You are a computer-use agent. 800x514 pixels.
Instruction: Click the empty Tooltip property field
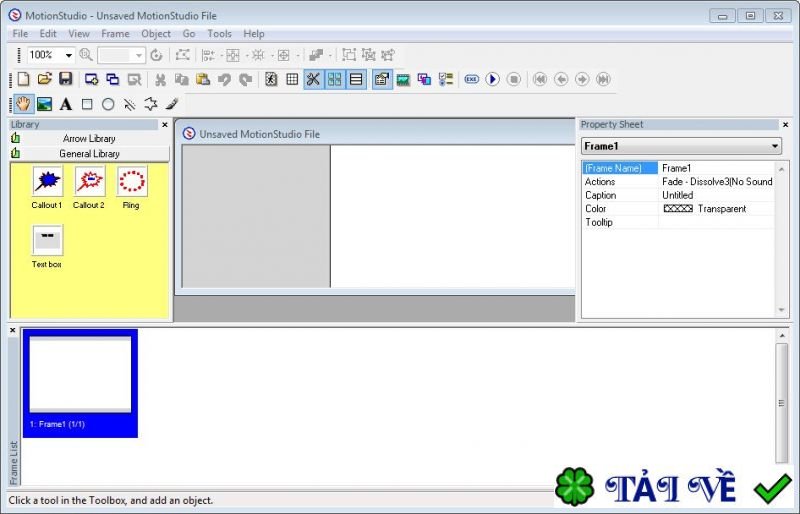[716, 223]
